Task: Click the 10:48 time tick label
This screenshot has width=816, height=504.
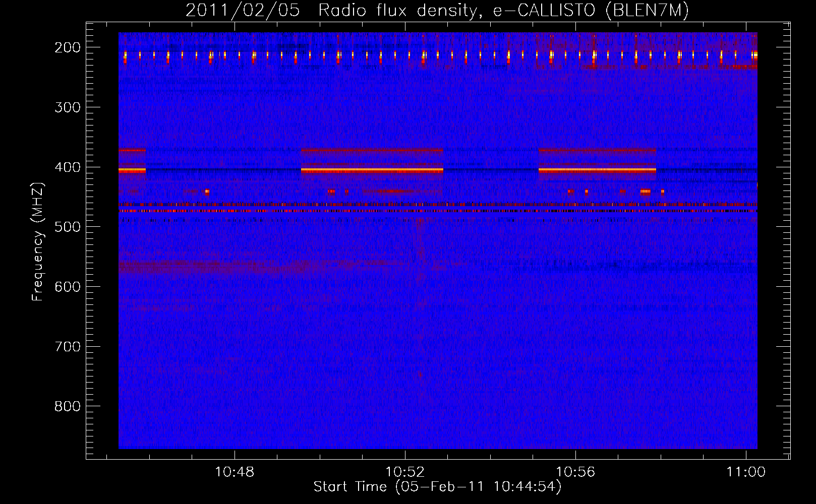Action: pyautogui.click(x=235, y=472)
